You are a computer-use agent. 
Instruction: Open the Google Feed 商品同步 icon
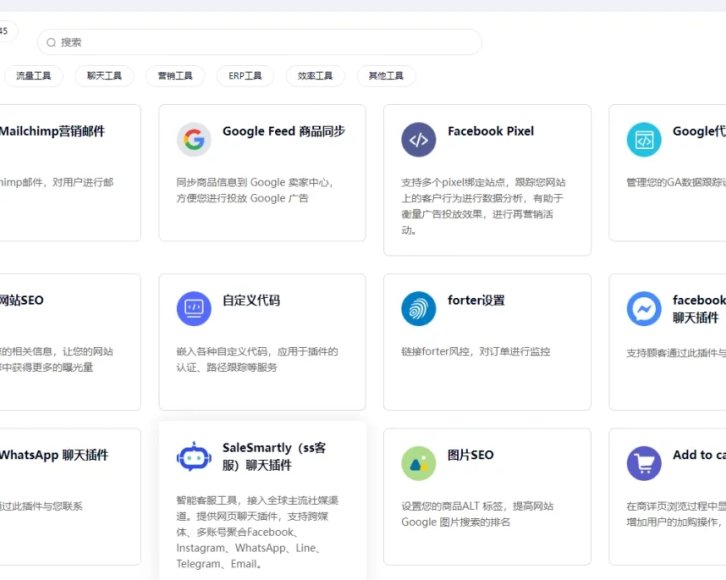[x=194, y=140]
